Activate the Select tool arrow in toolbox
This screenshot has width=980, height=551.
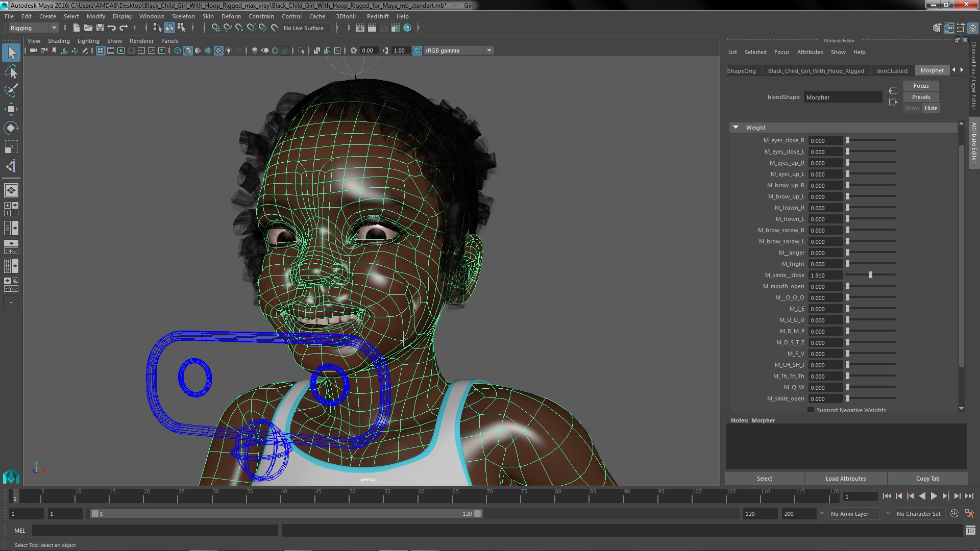coord(11,53)
